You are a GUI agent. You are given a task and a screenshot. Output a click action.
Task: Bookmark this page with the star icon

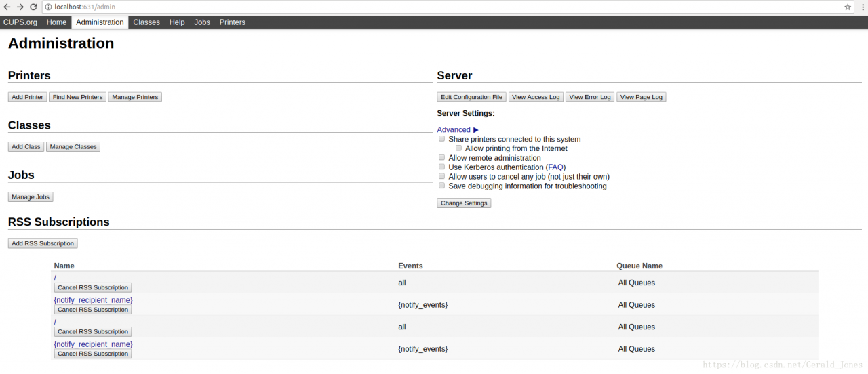click(x=848, y=7)
